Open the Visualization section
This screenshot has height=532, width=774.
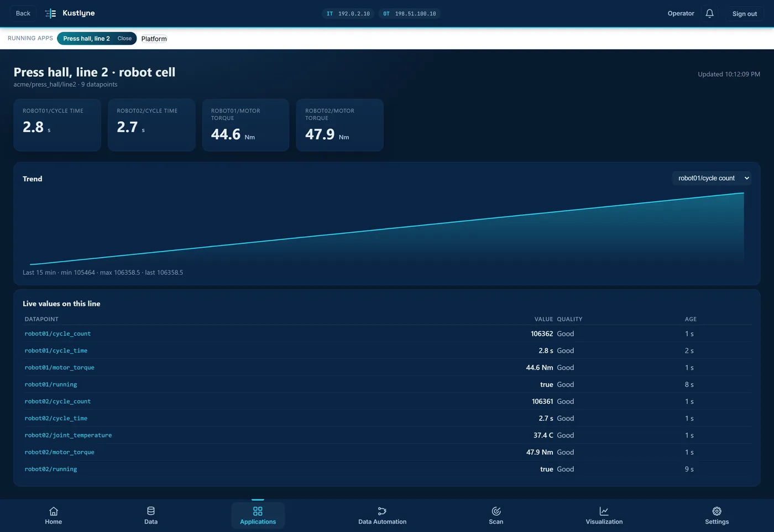(604, 515)
